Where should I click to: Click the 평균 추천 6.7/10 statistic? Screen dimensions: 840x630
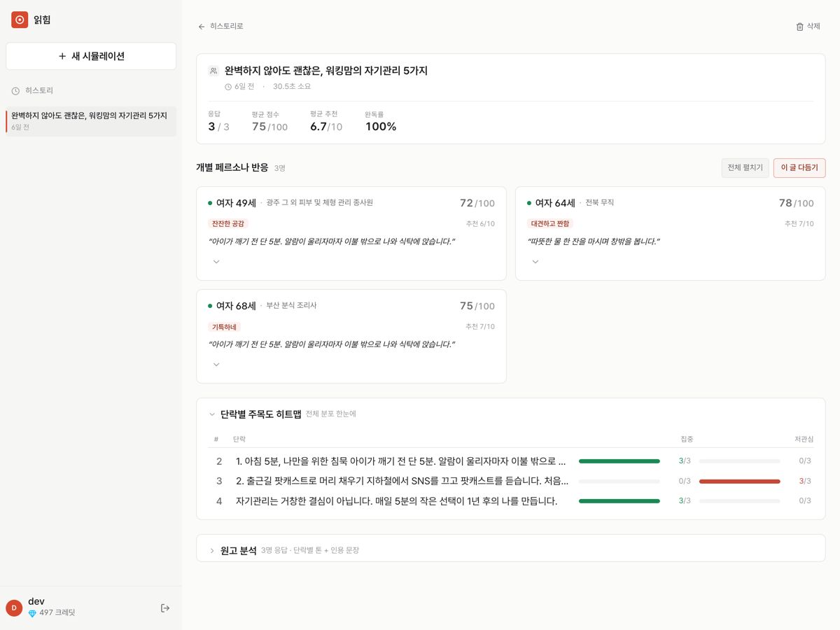(326, 121)
